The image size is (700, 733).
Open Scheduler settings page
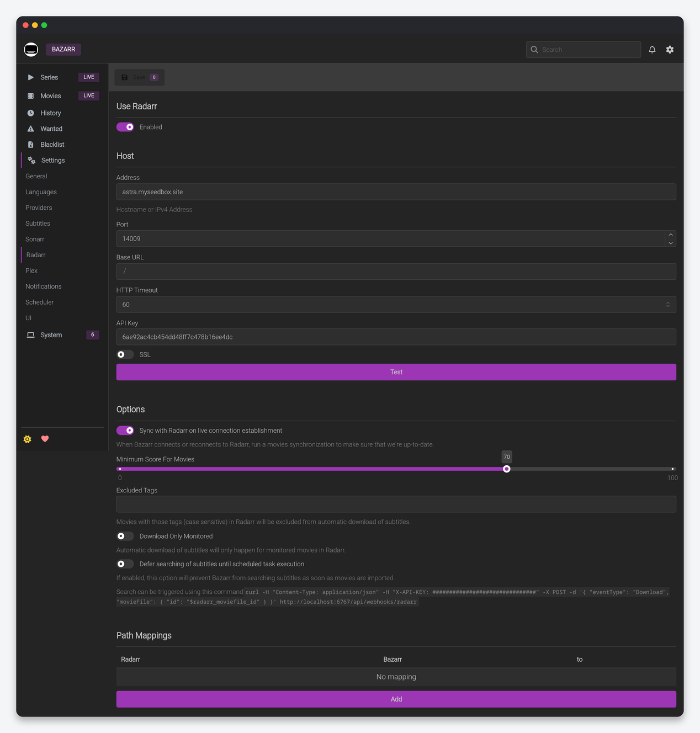(40, 302)
